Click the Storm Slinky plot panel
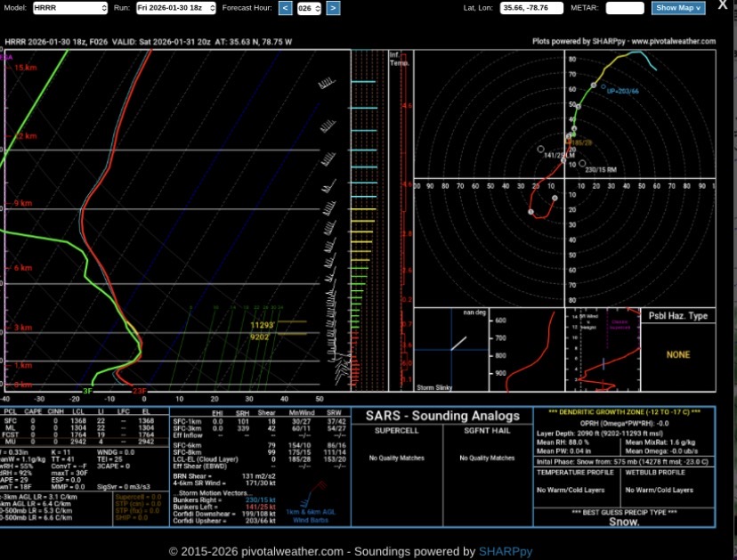 [449, 353]
